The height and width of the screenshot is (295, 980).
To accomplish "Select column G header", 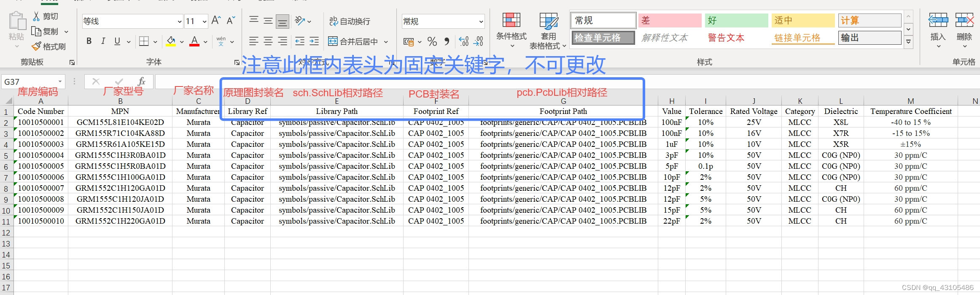I will coord(563,101).
